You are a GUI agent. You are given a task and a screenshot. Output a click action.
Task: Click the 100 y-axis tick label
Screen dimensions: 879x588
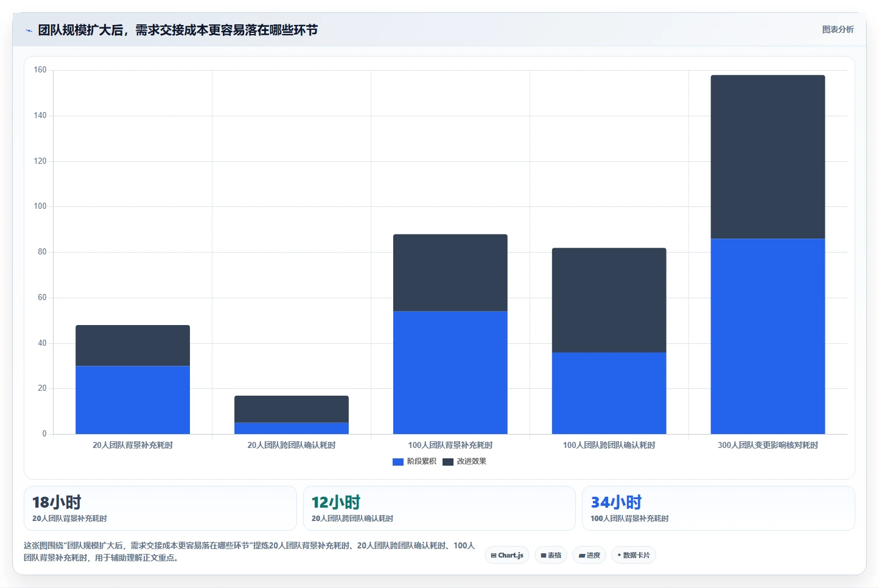pos(40,206)
